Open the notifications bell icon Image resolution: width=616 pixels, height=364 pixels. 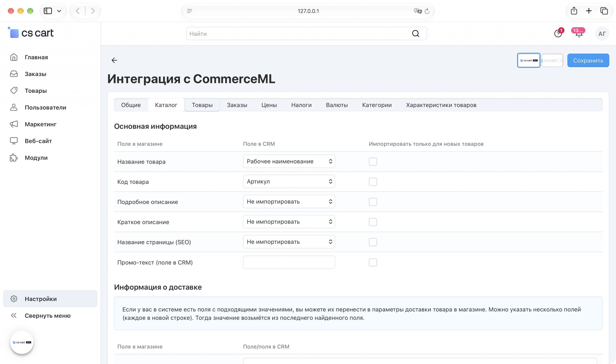tap(579, 34)
